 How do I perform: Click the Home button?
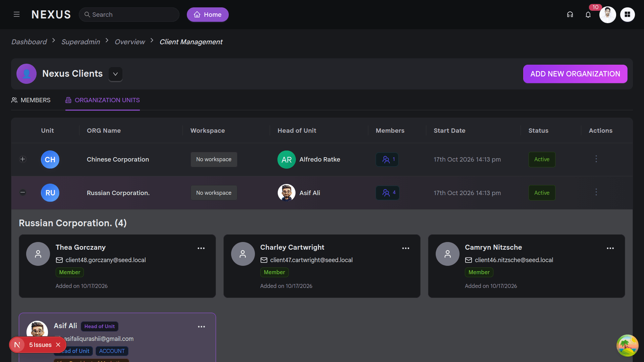(x=208, y=14)
